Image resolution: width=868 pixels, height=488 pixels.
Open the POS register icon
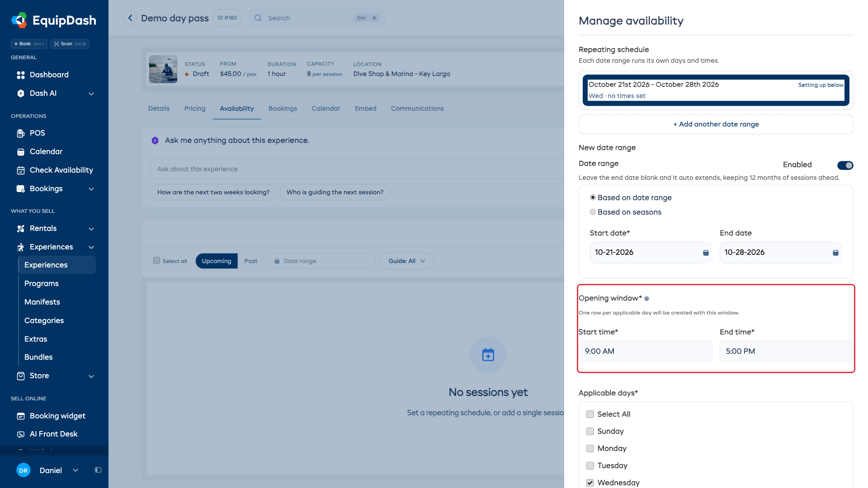click(x=21, y=133)
